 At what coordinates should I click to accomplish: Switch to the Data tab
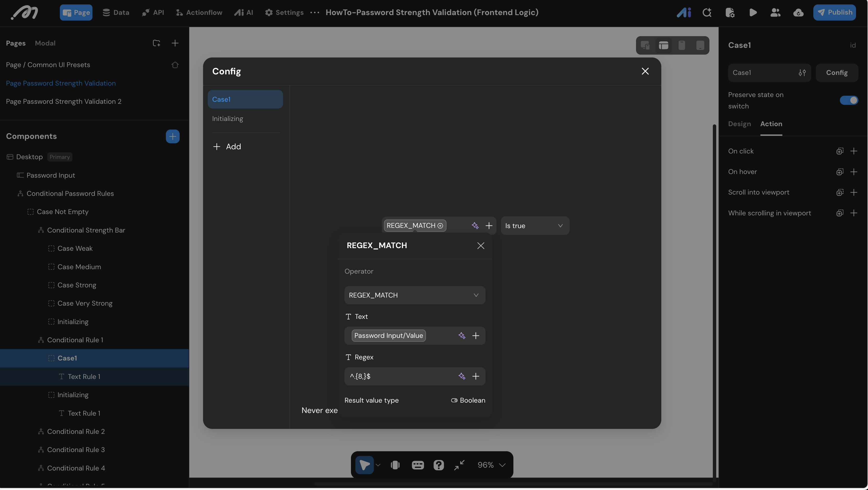pos(116,12)
